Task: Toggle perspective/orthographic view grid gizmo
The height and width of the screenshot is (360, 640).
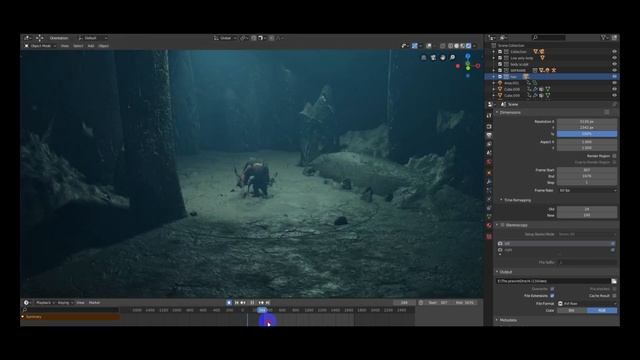Action: (424, 58)
